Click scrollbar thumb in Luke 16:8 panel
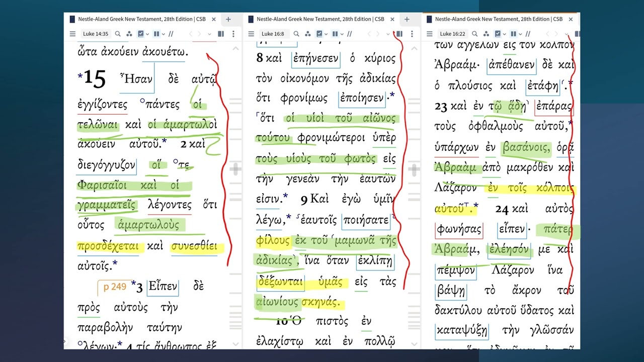Image resolution: width=644 pixels, height=362 pixels. click(x=414, y=170)
